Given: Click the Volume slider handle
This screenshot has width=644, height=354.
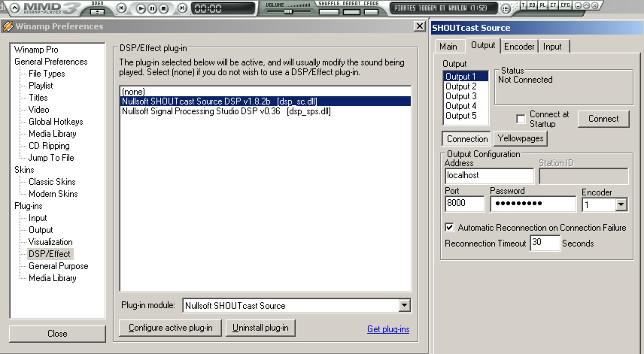Looking at the screenshot, I should coord(288,11).
